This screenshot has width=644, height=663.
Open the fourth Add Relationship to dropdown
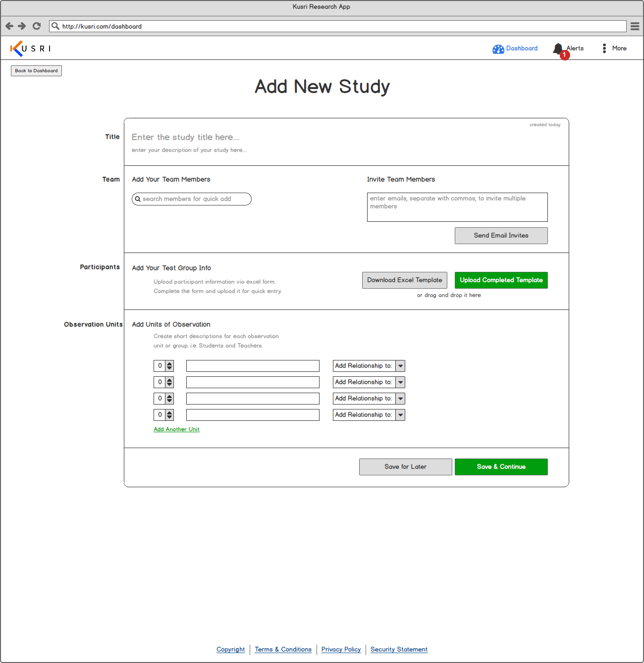click(x=369, y=415)
